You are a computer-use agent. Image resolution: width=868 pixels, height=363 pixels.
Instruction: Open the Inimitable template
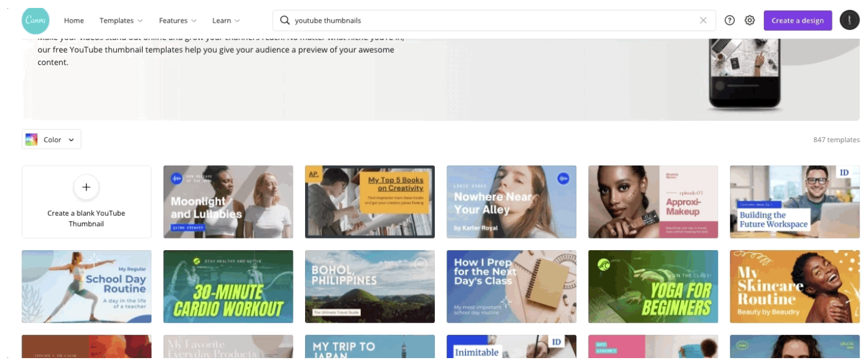(x=511, y=346)
